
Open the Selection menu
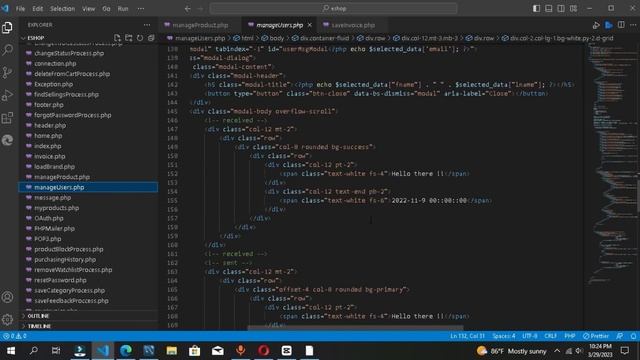62,9
